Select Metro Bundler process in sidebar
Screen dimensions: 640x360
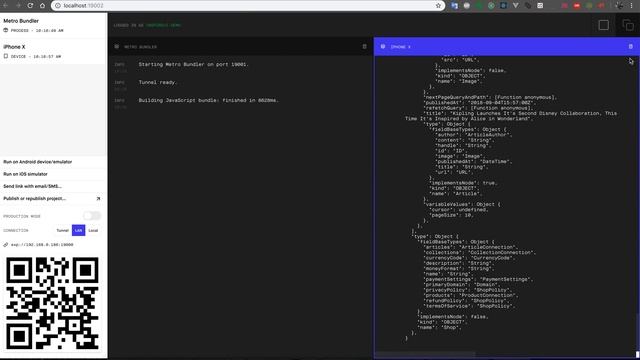(x=53, y=25)
